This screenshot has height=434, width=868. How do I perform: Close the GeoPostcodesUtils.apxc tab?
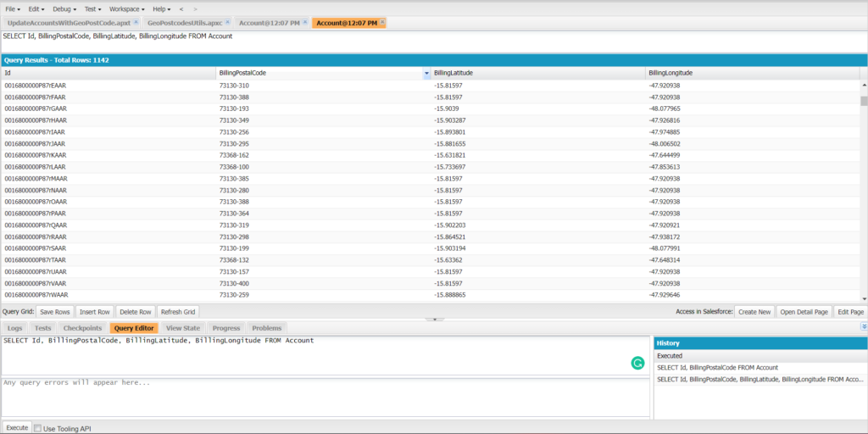coord(229,22)
